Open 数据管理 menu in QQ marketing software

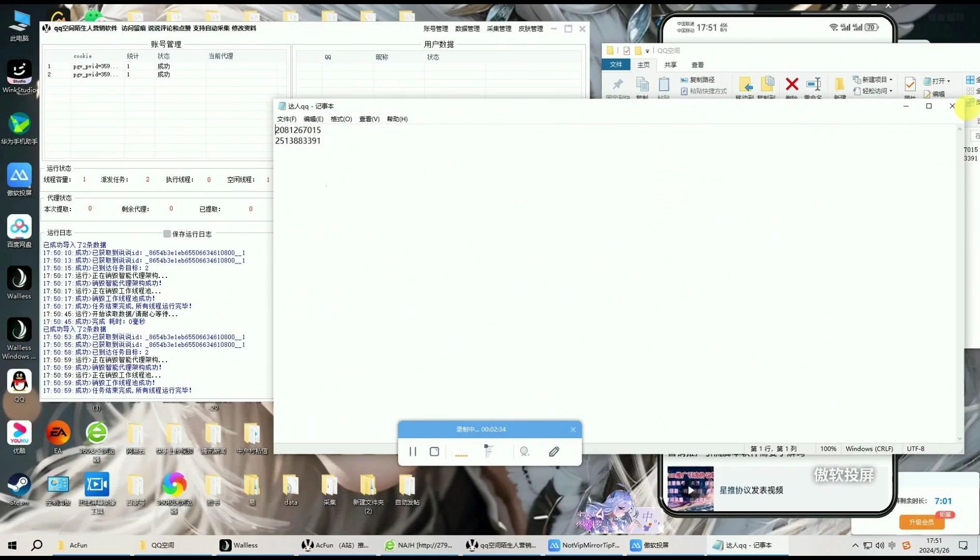[x=467, y=29]
